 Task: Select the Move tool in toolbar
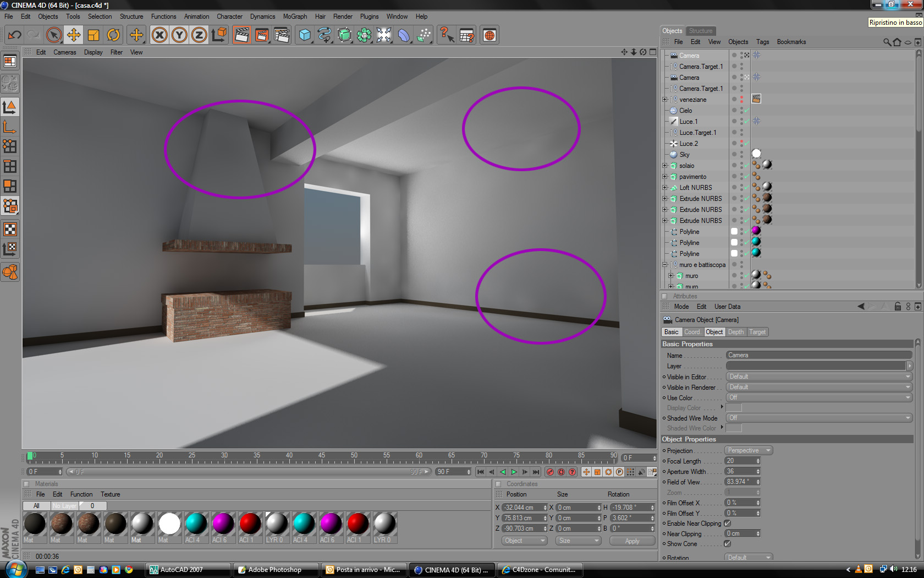point(73,35)
